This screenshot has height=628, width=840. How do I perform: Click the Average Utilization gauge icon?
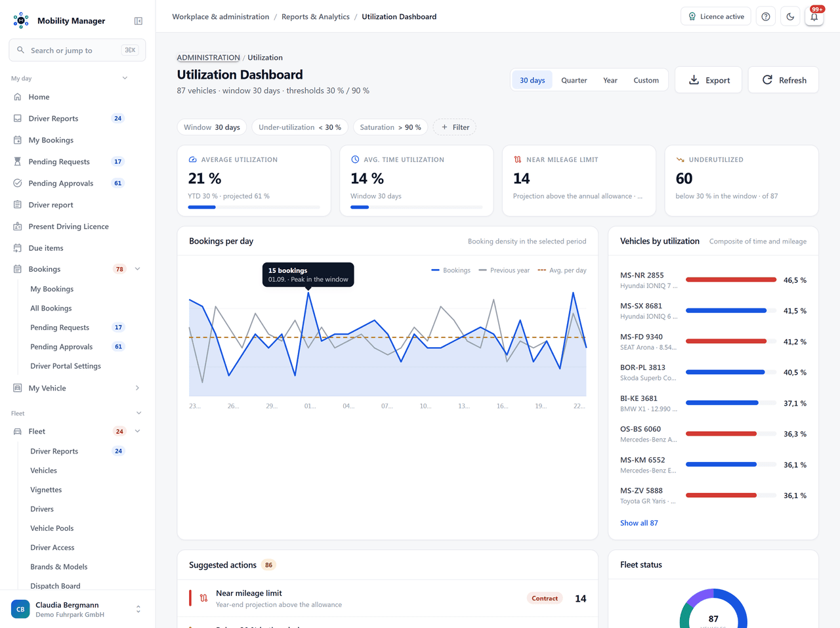193,160
